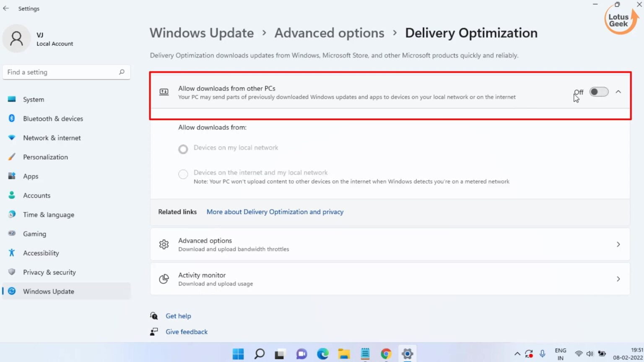Open File Explorer from the taskbar
The image size is (644, 362).
pyautogui.click(x=344, y=354)
